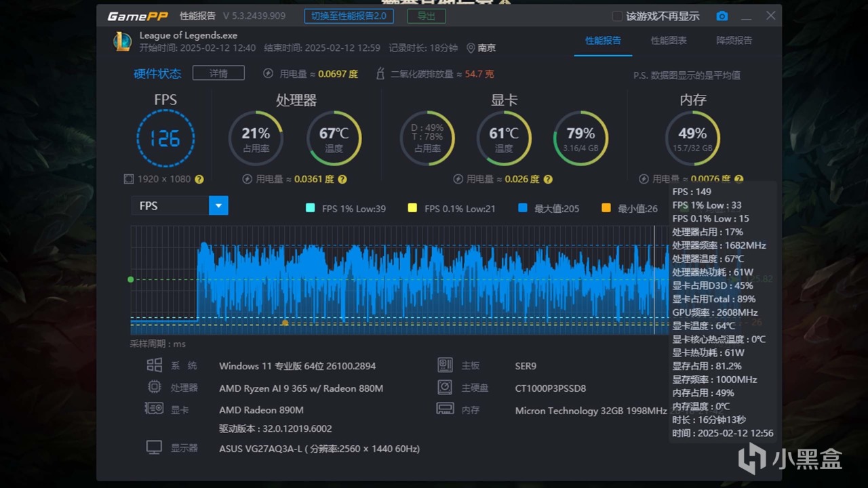Click the 切换至性能报告2.0 button
This screenshot has height=488, width=868.
pos(349,16)
